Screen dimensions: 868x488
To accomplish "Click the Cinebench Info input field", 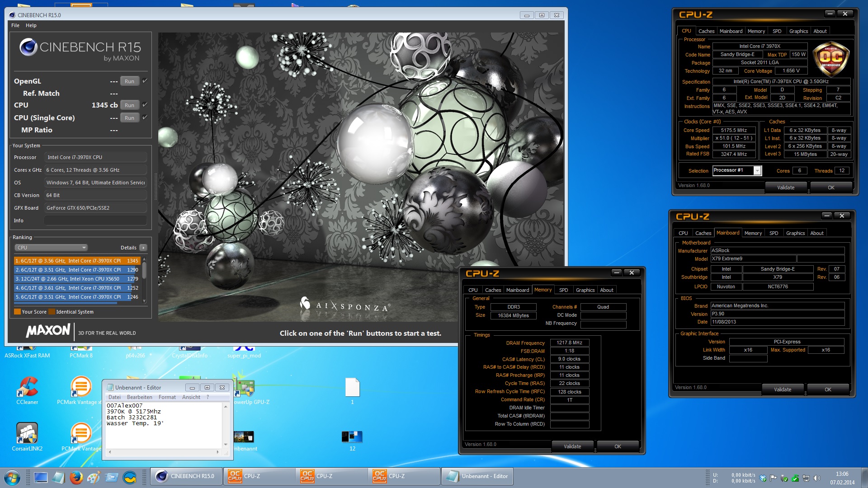I will coord(95,221).
